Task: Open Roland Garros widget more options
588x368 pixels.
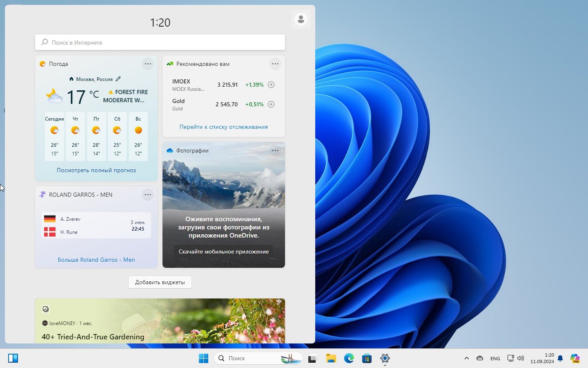Action: point(148,195)
